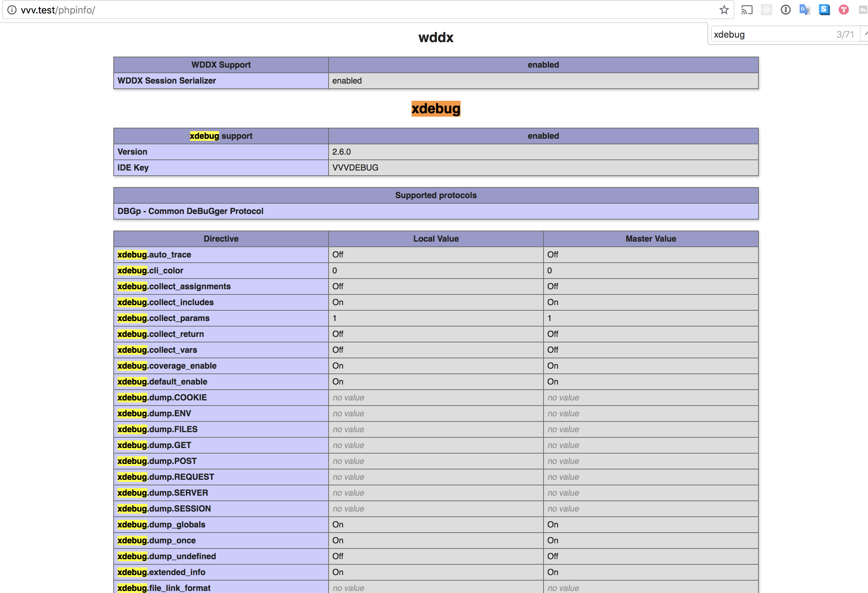Toggle the xdebug.auto_trace local value cell
Viewport: 868px width, 593px height.
[x=435, y=254]
